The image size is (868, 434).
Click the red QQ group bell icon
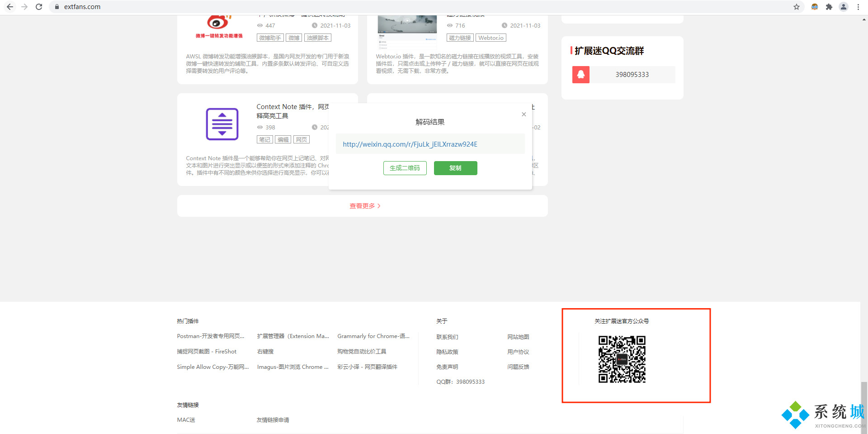[x=581, y=75]
